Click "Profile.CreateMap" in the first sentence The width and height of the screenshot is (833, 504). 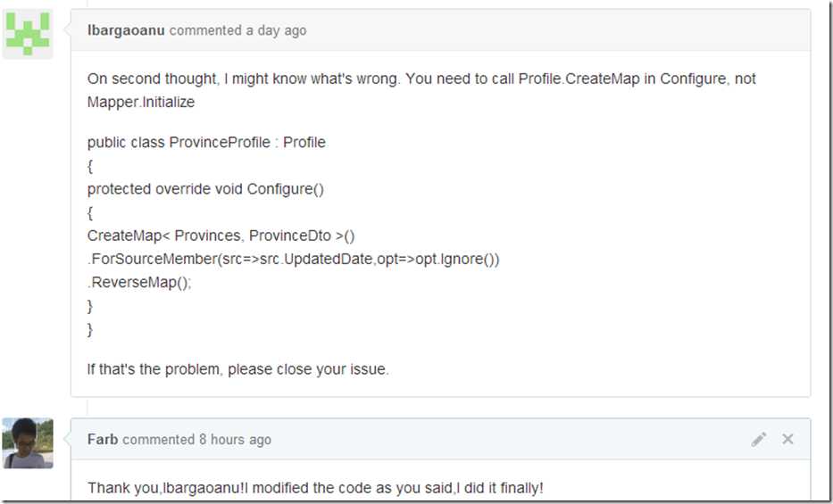coord(579,78)
